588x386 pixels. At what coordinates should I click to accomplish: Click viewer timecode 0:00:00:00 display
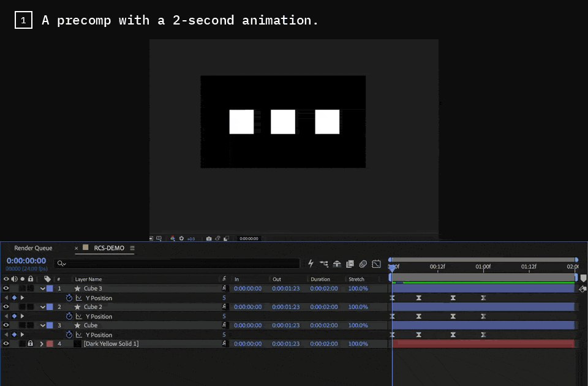(249, 238)
